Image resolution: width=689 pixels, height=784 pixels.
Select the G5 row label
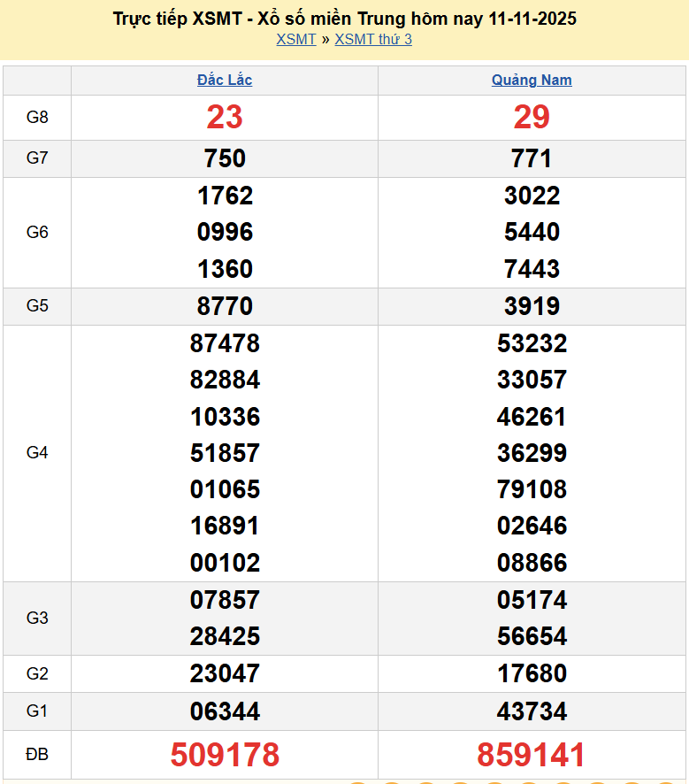(37, 305)
